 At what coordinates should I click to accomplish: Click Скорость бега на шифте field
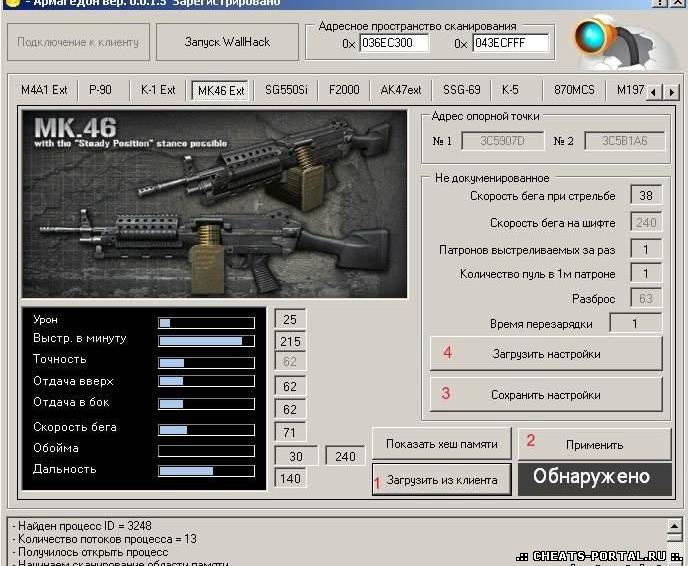[646, 222]
